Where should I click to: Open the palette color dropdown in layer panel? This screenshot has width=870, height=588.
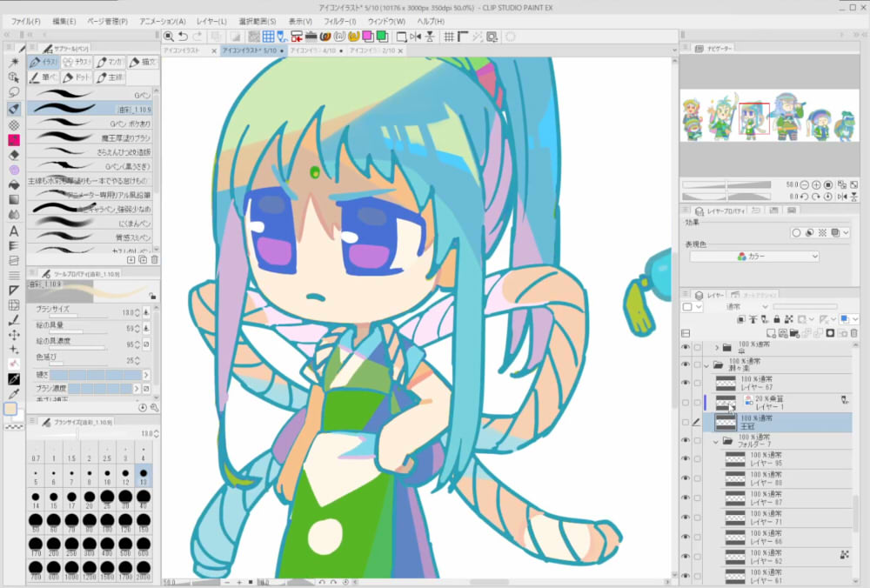pyautogui.click(x=692, y=307)
